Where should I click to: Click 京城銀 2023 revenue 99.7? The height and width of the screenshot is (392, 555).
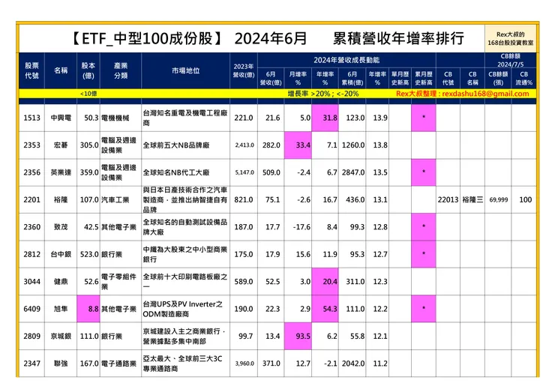click(x=246, y=336)
